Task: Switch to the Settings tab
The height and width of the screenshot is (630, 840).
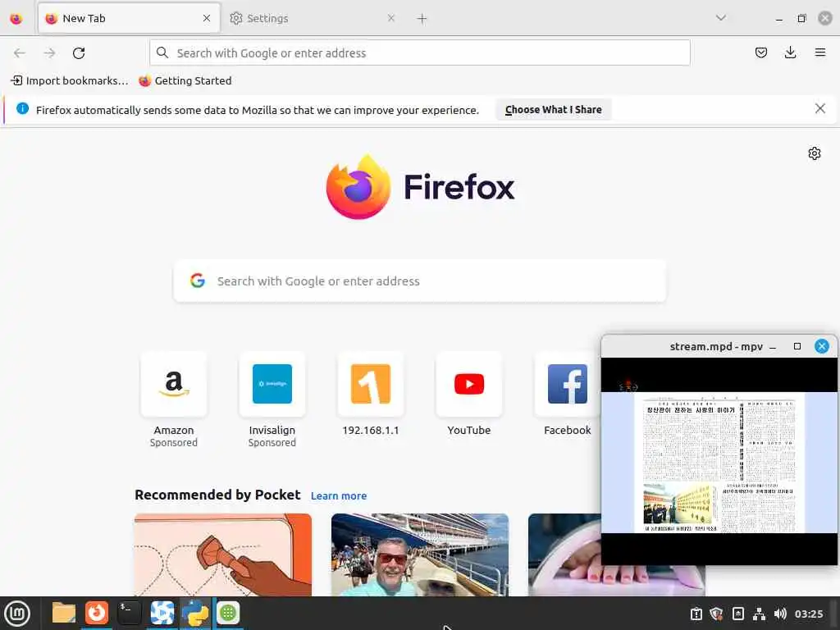Action: 313,18
